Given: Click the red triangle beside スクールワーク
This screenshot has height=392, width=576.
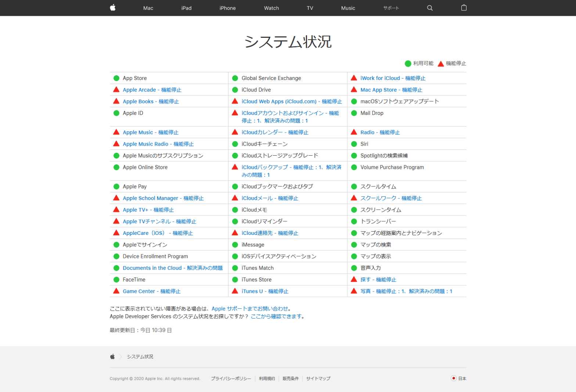Looking at the screenshot, I should pos(354,198).
